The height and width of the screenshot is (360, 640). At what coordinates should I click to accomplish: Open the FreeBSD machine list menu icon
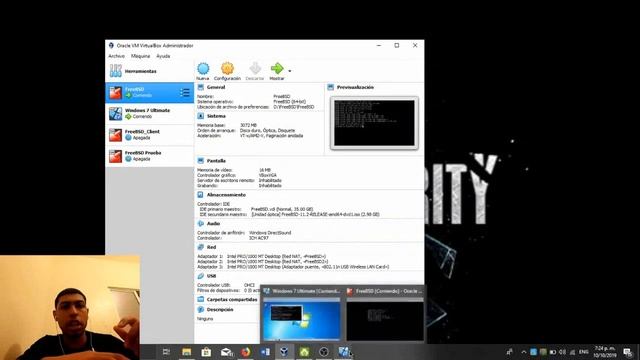pyautogui.click(x=185, y=93)
